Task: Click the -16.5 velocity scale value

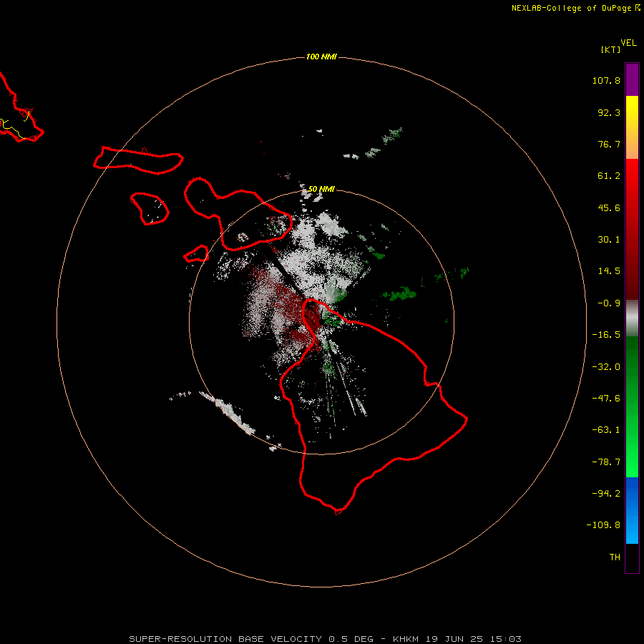Action: (606, 335)
